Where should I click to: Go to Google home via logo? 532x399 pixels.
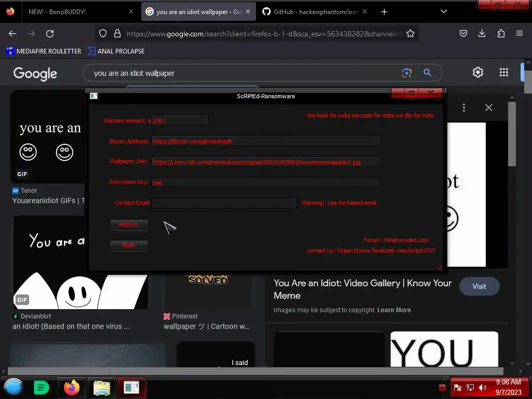pyautogui.click(x=35, y=73)
